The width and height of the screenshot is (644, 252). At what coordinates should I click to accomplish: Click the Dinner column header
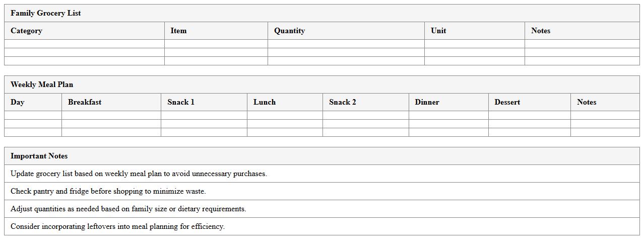pyautogui.click(x=427, y=102)
